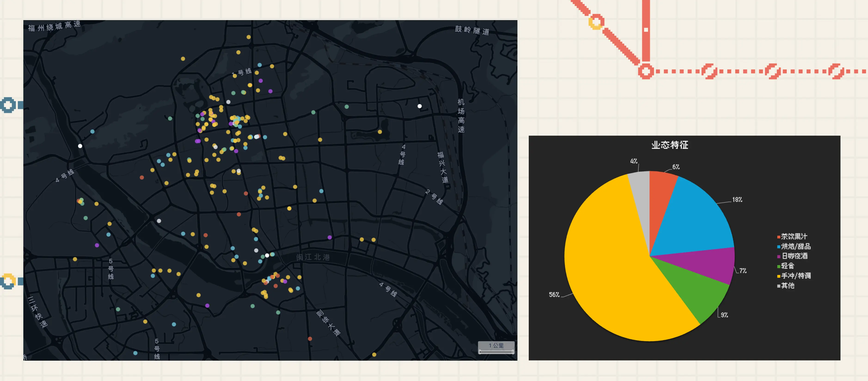Click the 业态特征 chart title
The height and width of the screenshot is (381, 868).
point(669,145)
